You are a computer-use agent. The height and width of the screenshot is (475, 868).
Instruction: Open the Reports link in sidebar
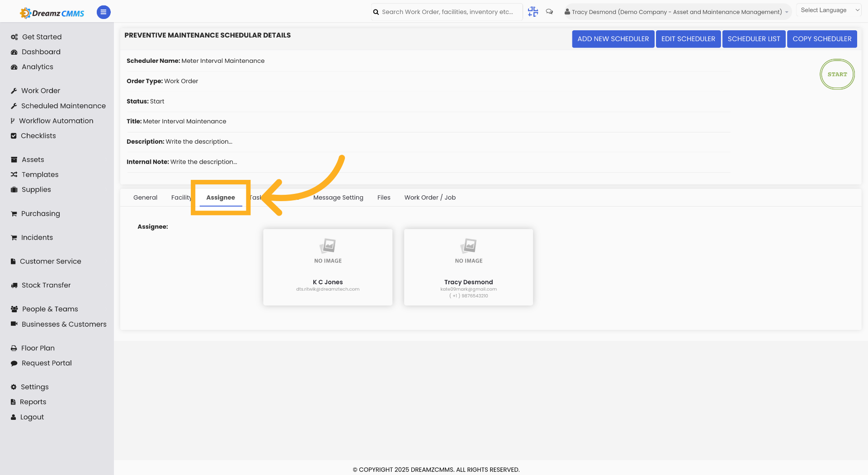[x=33, y=402]
